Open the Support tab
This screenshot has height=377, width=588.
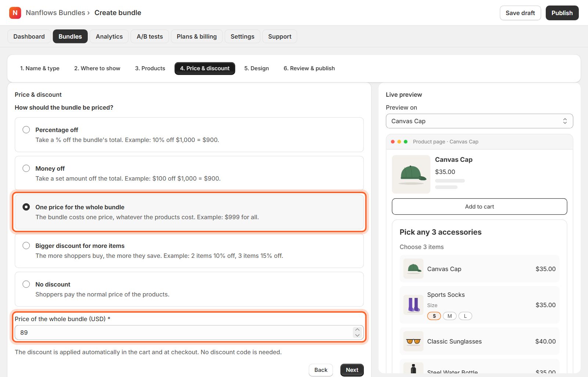pyautogui.click(x=280, y=36)
